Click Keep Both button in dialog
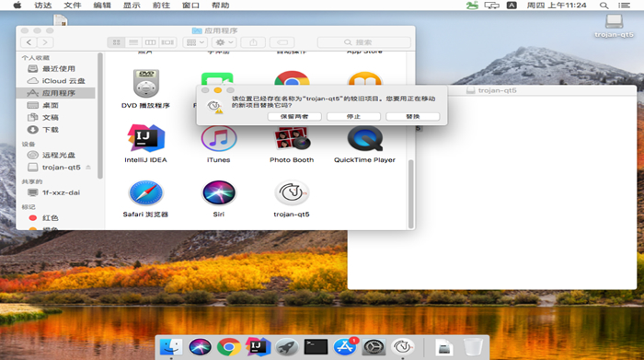This screenshot has height=360, width=644. pos(294,117)
